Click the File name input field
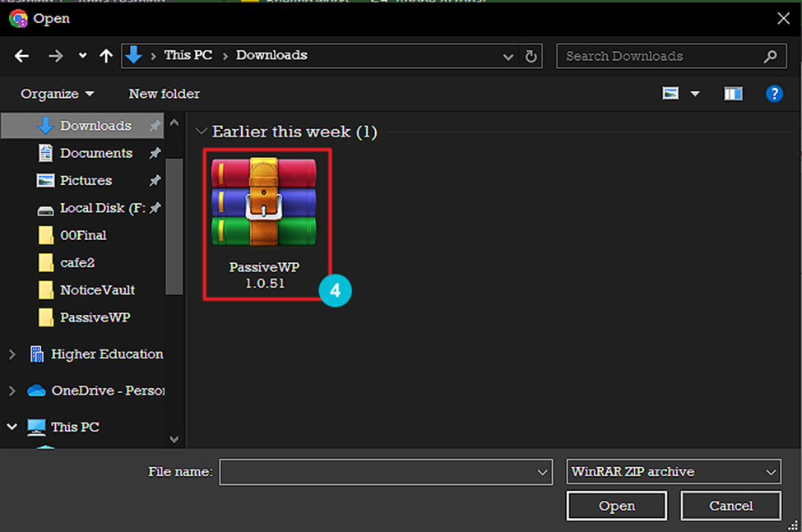This screenshot has width=802, height=532. click(x=386, y=472)
